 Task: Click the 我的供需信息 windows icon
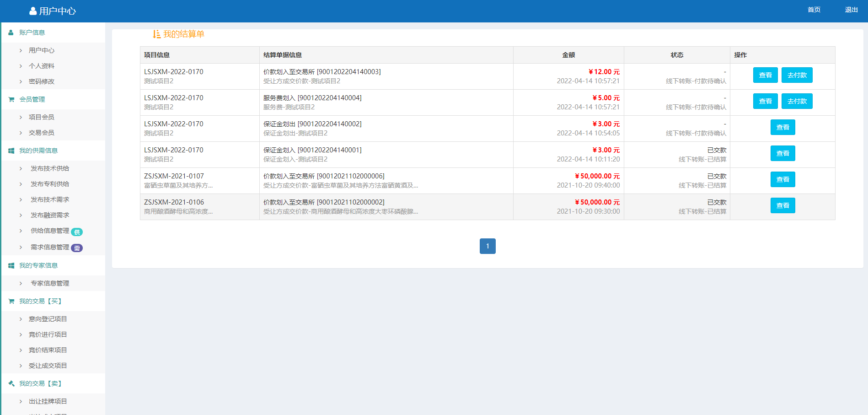coord(11,151)
